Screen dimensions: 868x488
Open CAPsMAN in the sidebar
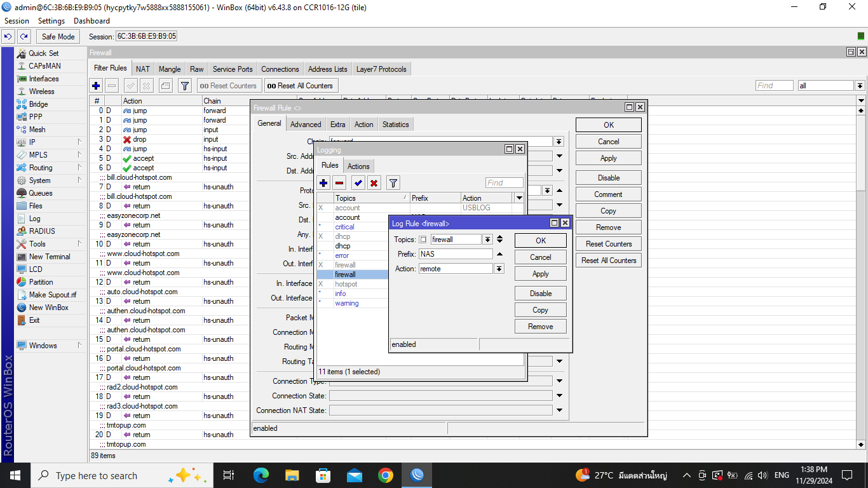tap(44, 66)
